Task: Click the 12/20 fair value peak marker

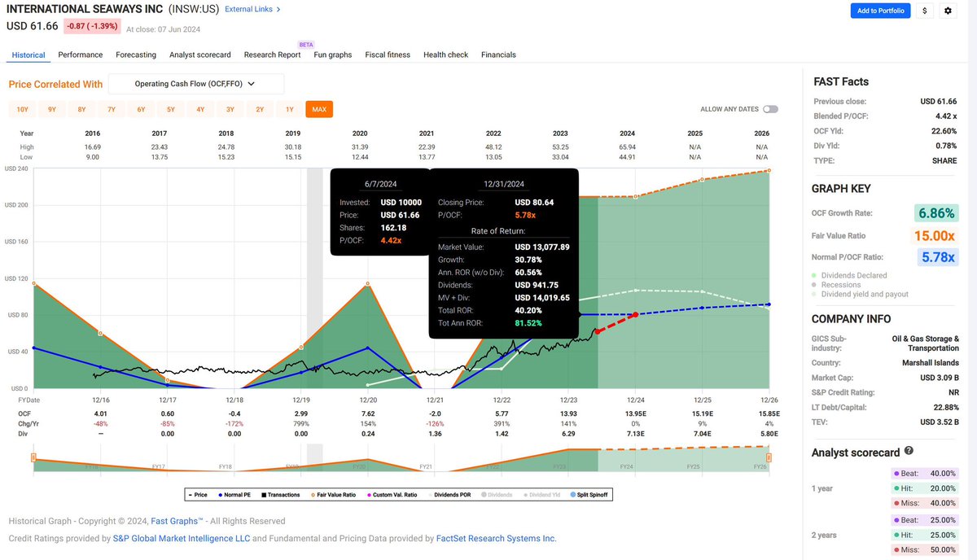Action: point(368,283)
